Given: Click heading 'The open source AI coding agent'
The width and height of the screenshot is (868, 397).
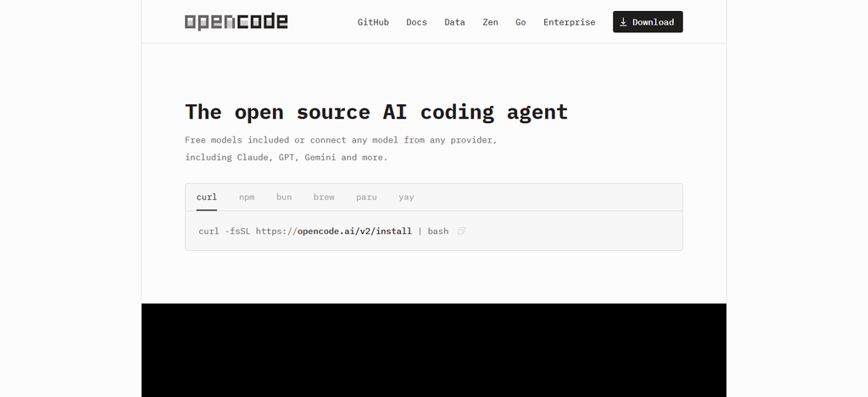Looking at the screenshot, I should [376, 112].
